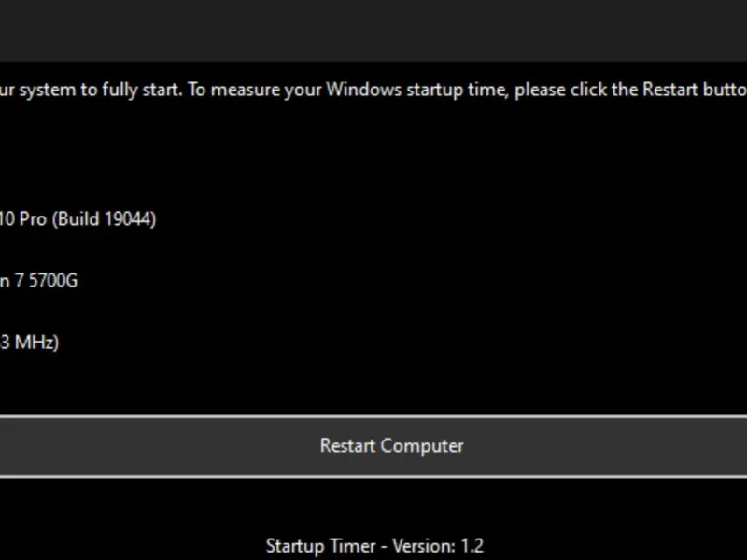Click the dark gray header bar

373,30
